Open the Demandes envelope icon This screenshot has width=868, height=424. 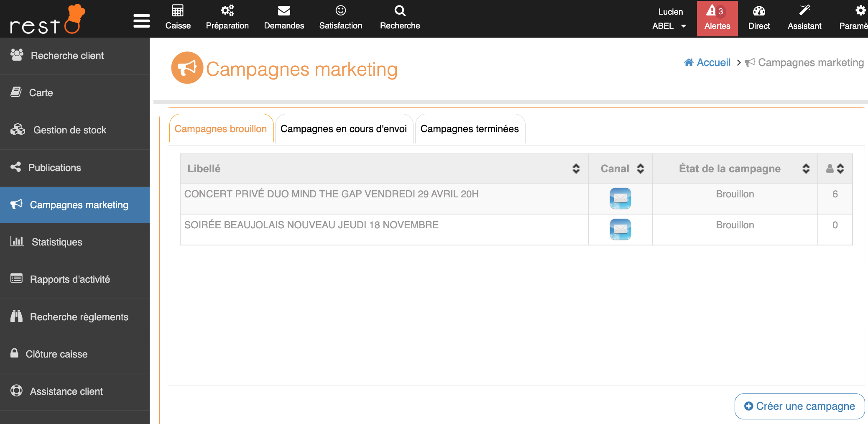284,11
